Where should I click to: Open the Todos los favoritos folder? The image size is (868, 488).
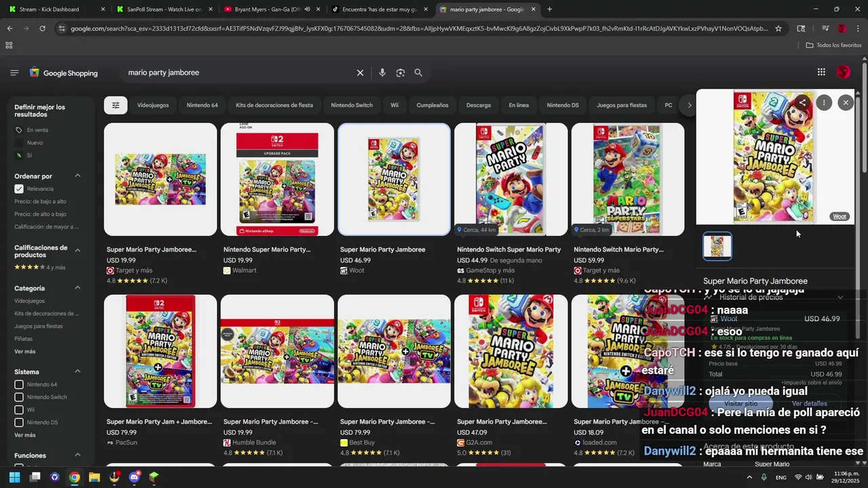pos(833,45)
